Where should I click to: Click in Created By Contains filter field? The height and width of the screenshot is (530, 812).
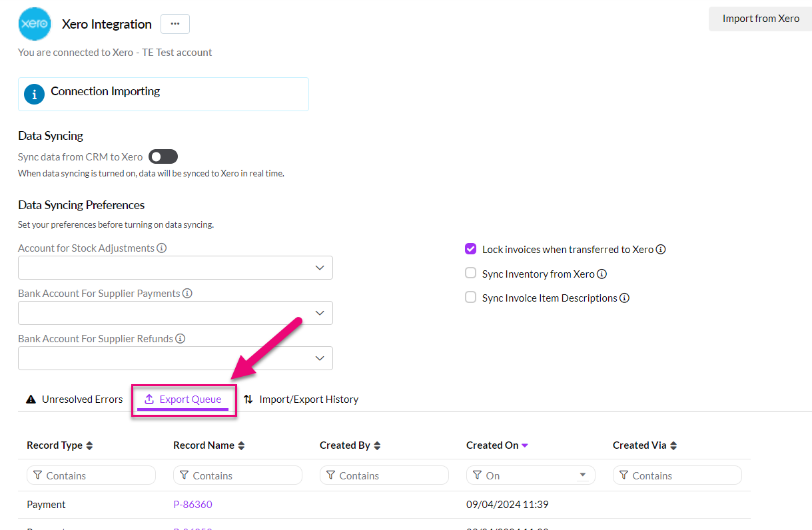[x=384, y=475]
